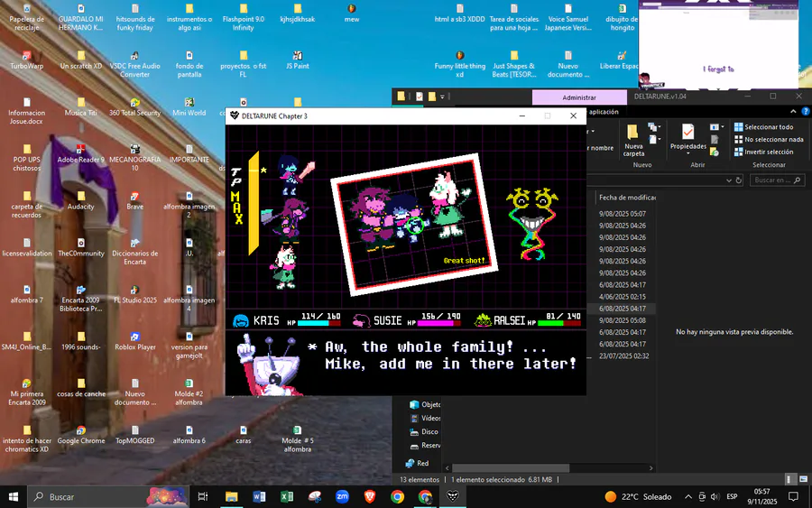Select the VSDC Free Audio Converter icon
812x508 pixels.
click(x=134, y=64)
